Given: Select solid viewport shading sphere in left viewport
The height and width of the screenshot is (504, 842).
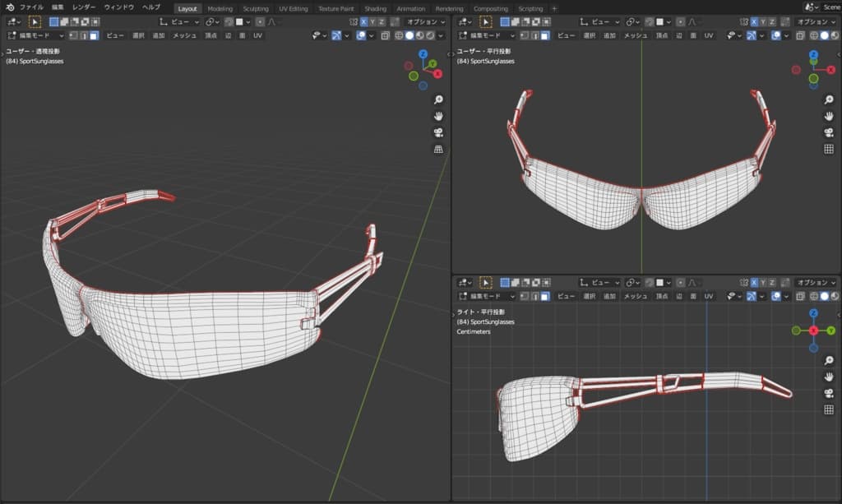Looking at the screenshot, I should tap(409, 35).
